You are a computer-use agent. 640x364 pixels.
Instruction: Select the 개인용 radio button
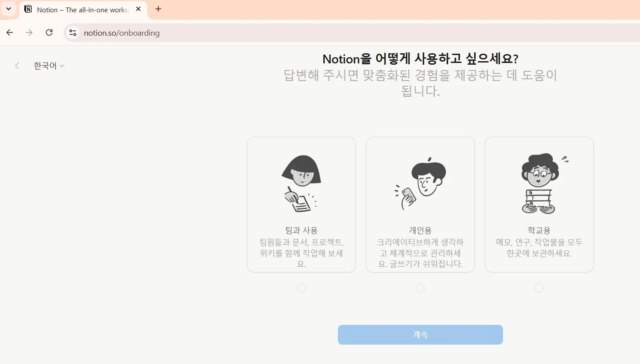tap(420, 287)
